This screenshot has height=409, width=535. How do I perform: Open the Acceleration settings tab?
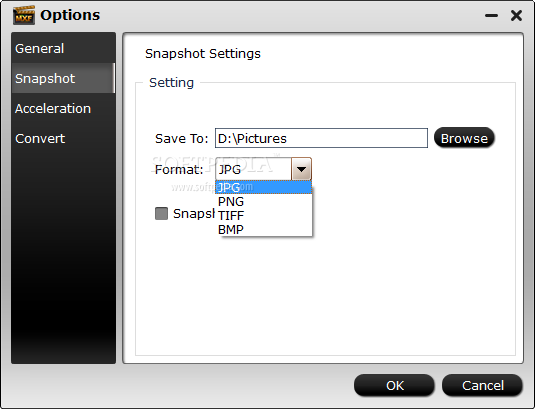[63, 108]
